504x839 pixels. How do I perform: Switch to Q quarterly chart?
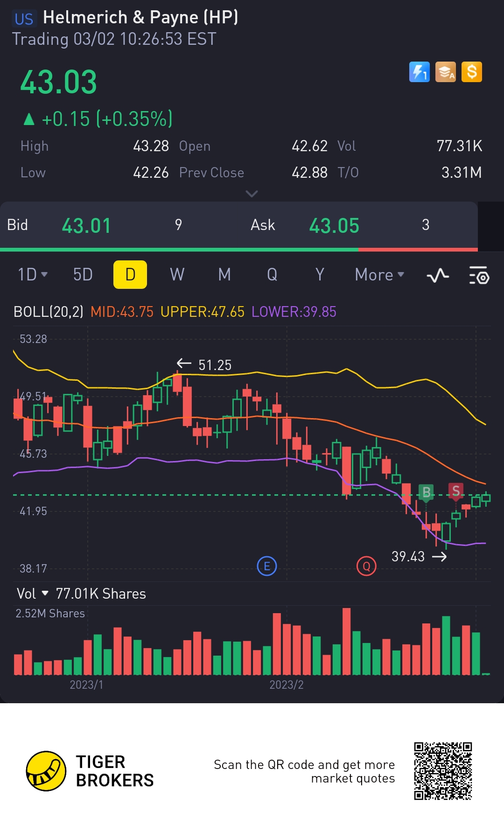coord(272,274)
